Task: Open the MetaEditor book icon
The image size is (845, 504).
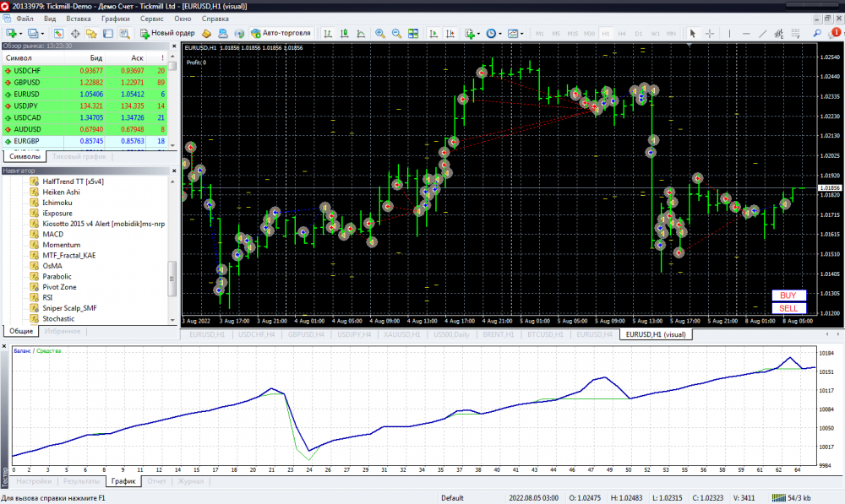Action: click(206, 34)
